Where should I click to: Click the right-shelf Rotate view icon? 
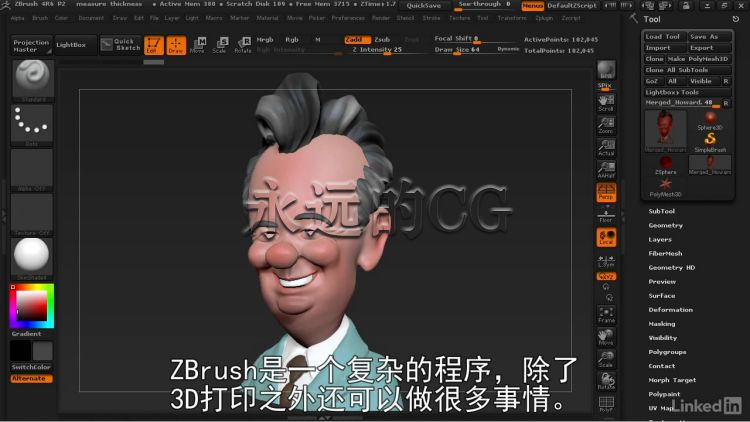pos(606,381)
